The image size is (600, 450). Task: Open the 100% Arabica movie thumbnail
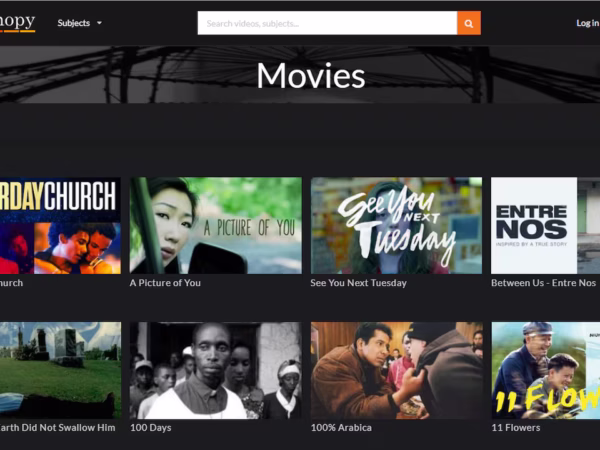tap(396, 370)
